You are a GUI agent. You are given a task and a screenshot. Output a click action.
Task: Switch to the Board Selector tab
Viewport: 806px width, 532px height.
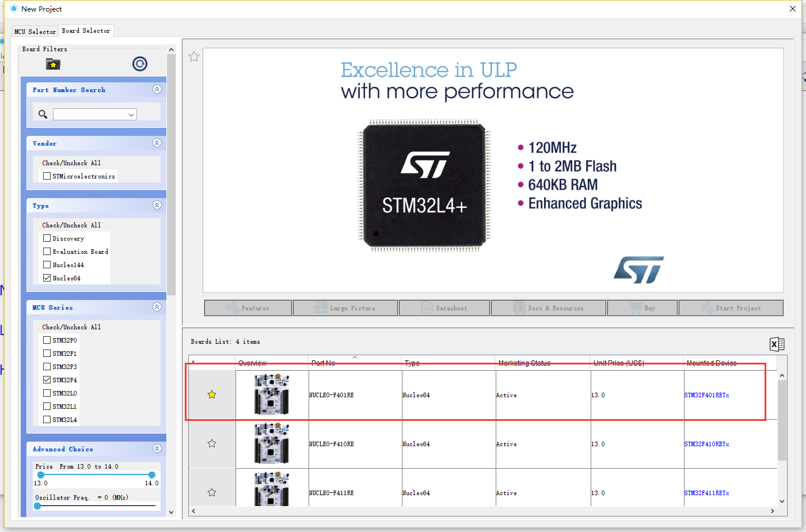86,31
